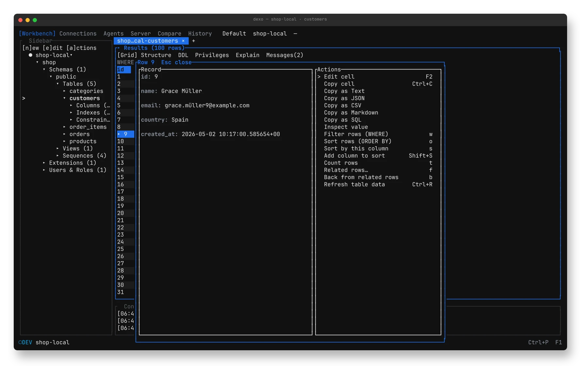Screen dimensions: 588x378
Task: Open the Messages(2) tab
Action: point(285,55)
